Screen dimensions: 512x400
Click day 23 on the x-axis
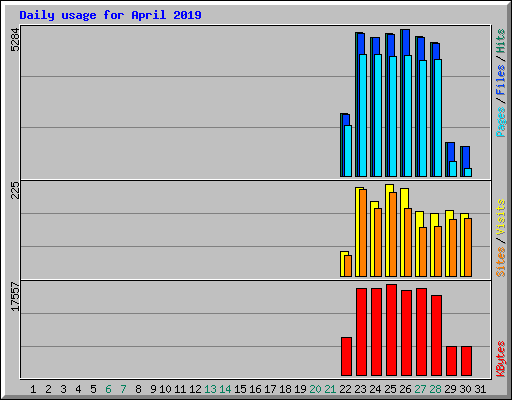(x=360, y=389)
